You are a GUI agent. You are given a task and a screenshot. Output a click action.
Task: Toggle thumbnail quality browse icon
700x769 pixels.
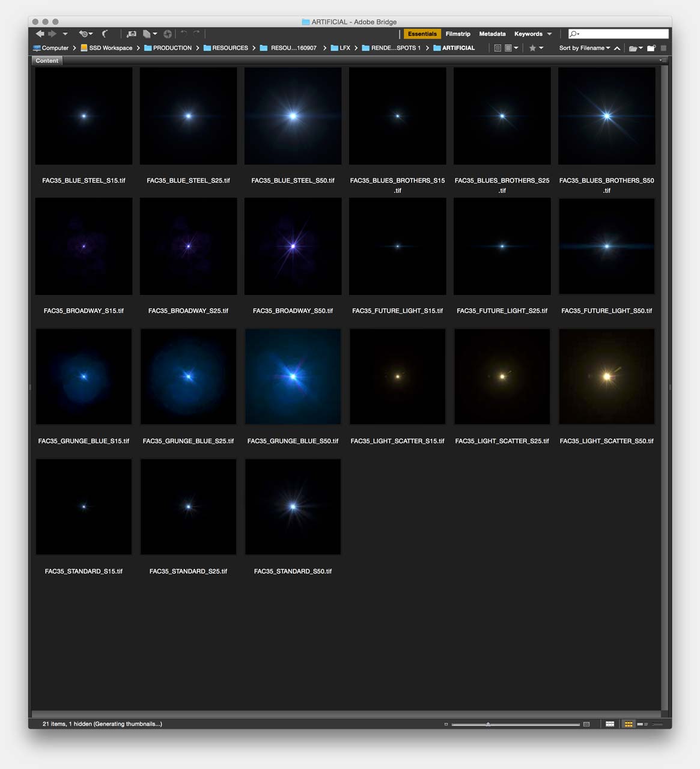coord(498,48)
